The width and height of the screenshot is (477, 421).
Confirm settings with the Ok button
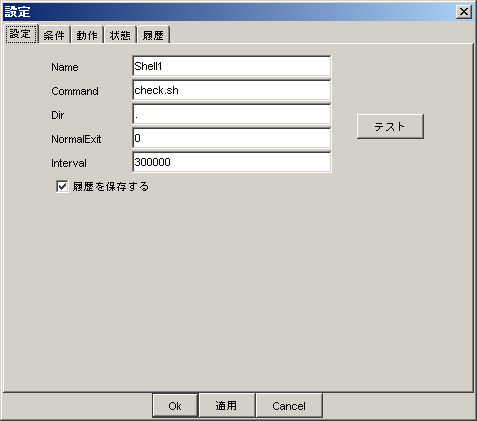click(x=175, y=406)
